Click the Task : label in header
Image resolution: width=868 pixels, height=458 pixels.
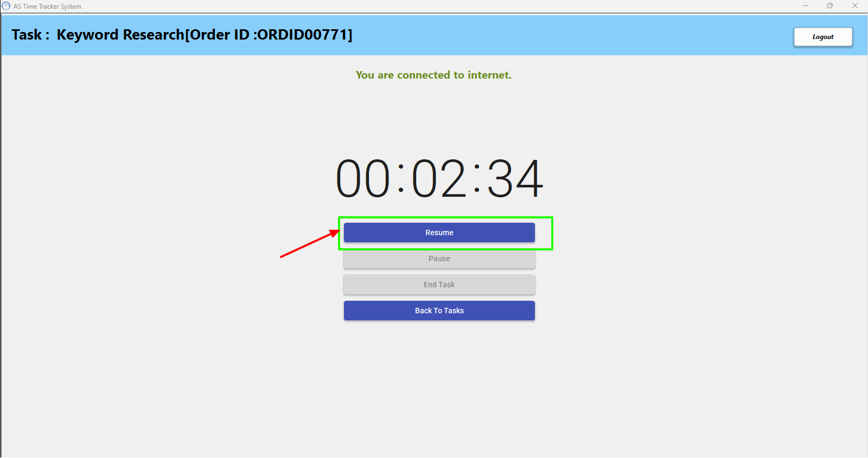coord(31,35)
